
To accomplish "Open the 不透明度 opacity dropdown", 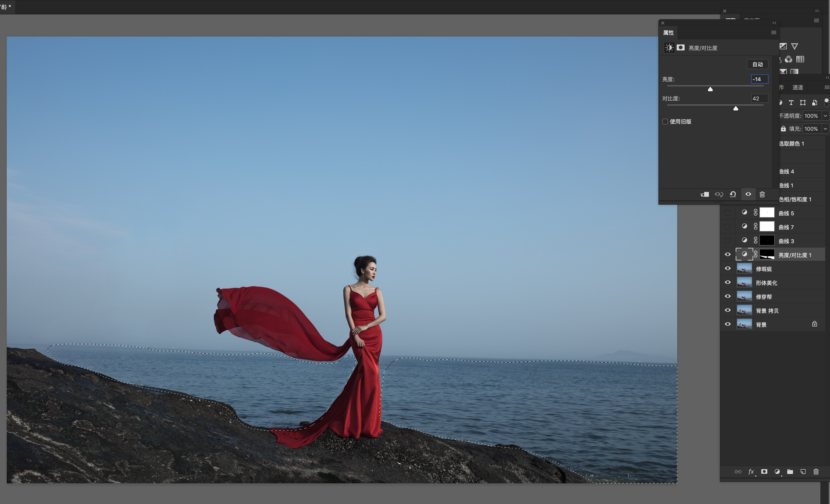I will (x=825, y=116).
